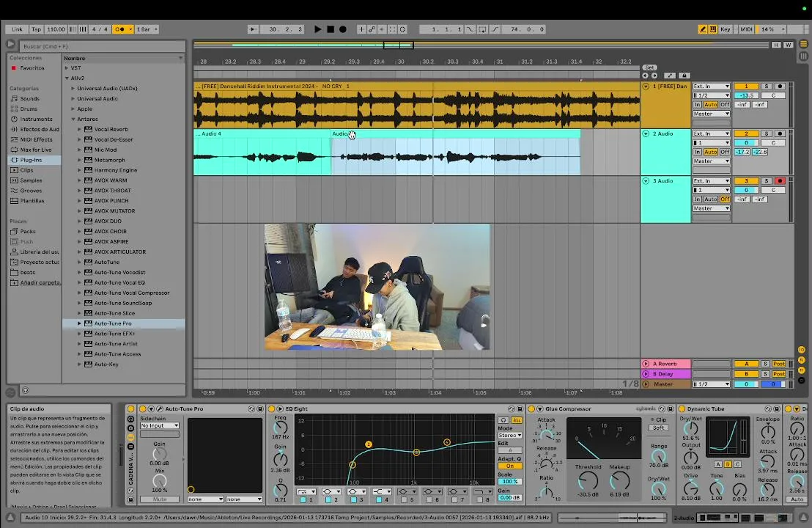Open EQ Eight Stereo mode dropdown
The height and width of the screenshot is (528, 812).
(509, 436)
